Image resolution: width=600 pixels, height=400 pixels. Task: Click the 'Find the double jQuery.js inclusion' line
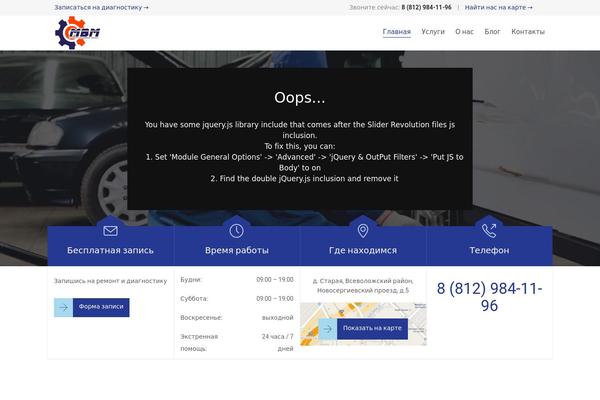[x=304, y=179]
